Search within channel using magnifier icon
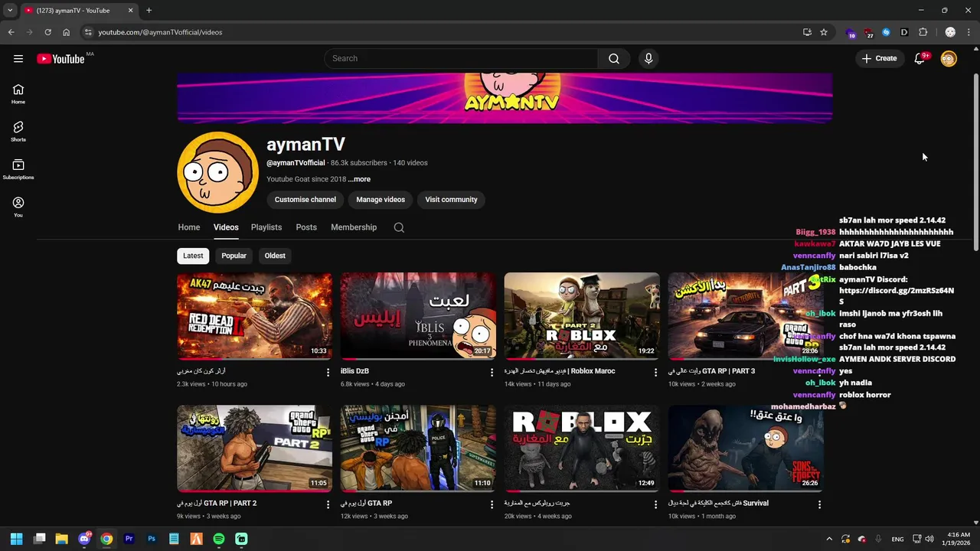This screenshot has width=980, height=551. click(399, 227)
